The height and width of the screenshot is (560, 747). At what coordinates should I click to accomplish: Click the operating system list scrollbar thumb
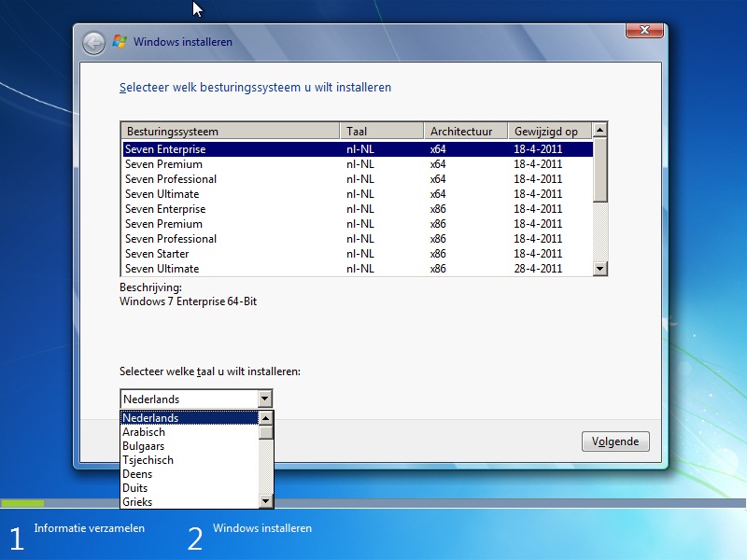click(x=599, y=170)
